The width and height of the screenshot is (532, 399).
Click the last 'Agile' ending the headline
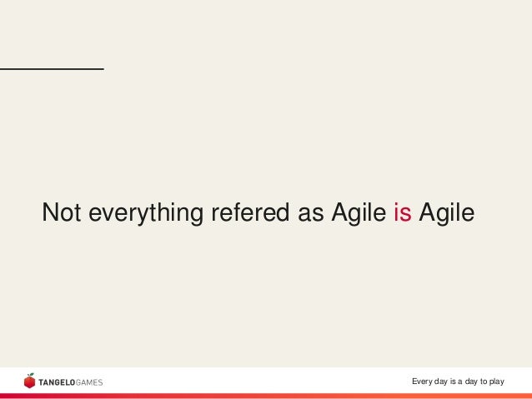(x=446, y=213)
